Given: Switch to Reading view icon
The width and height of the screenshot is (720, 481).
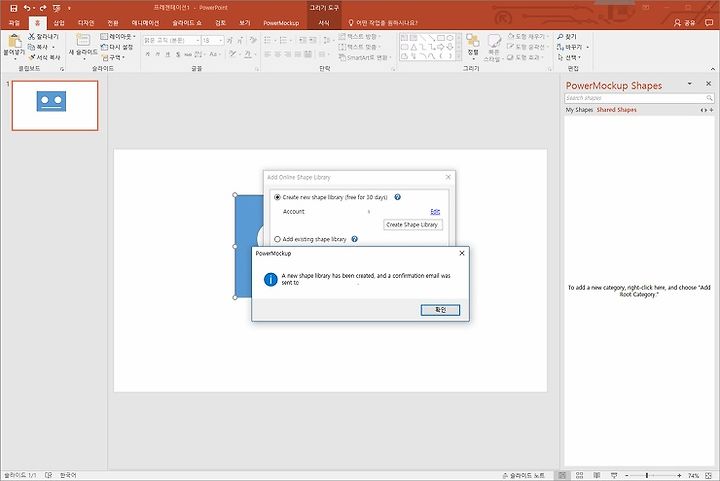Looking at the screenshot, I should point(596,475).
